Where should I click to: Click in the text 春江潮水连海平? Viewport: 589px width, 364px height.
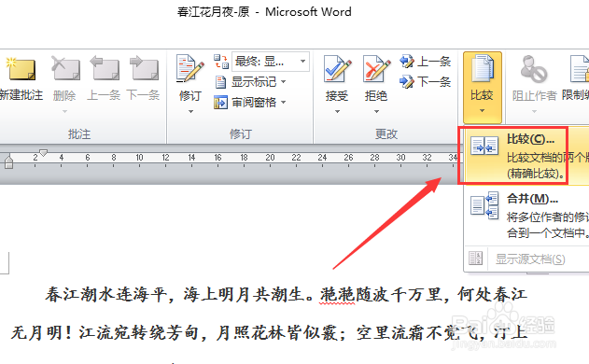[106, 295]
